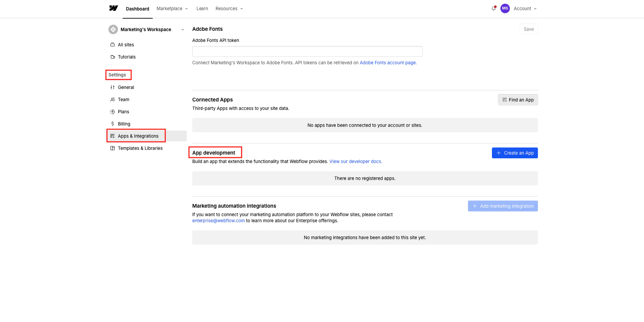The width and height of the screenshot is (644, 322).
Task: Click the Adobe Fonts section heading
Action: 207,29
